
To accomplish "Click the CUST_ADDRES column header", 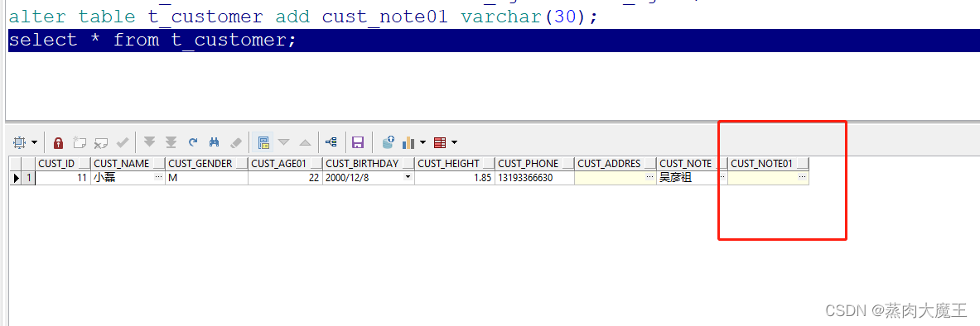I will pos(616,164).
